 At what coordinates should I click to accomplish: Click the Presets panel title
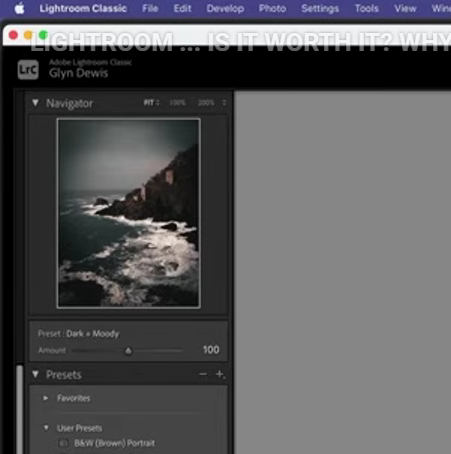point(64,375)
